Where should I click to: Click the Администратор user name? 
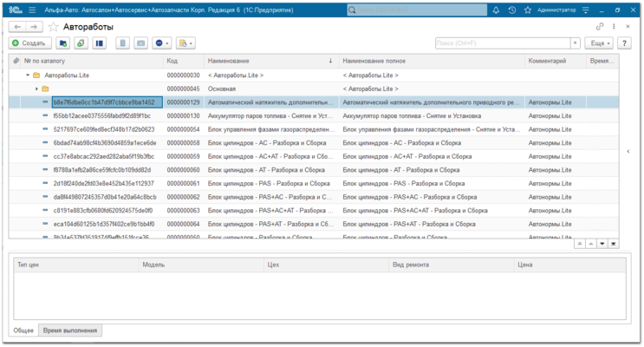[x=556, y=10]
